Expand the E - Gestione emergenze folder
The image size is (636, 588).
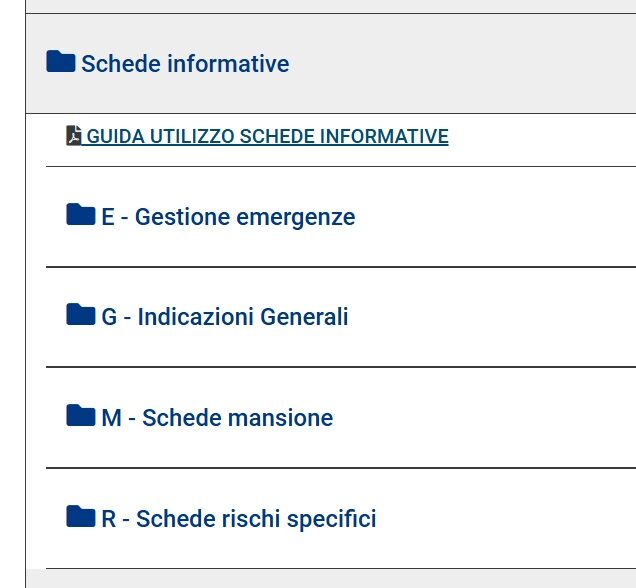(x=228, y=217)
